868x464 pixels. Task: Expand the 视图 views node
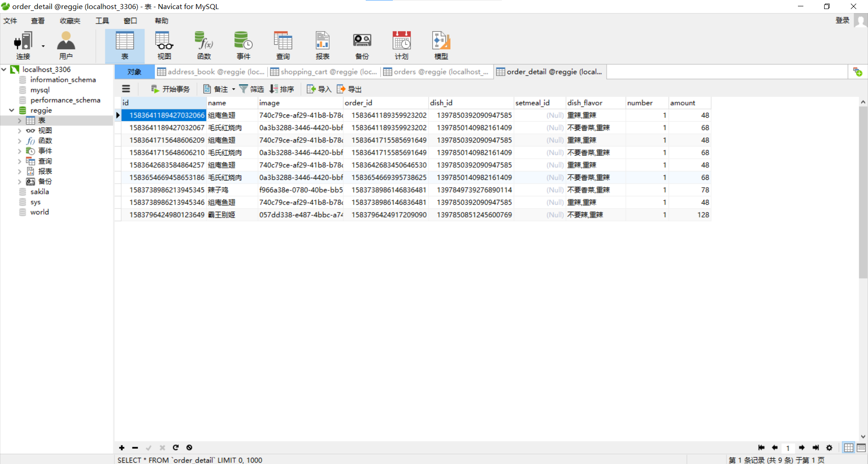[19, 131]
